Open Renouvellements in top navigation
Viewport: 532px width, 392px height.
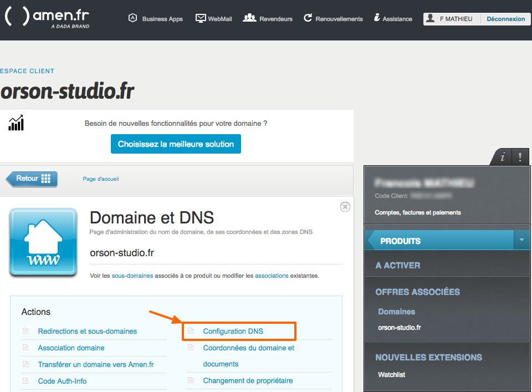[339, 19]
